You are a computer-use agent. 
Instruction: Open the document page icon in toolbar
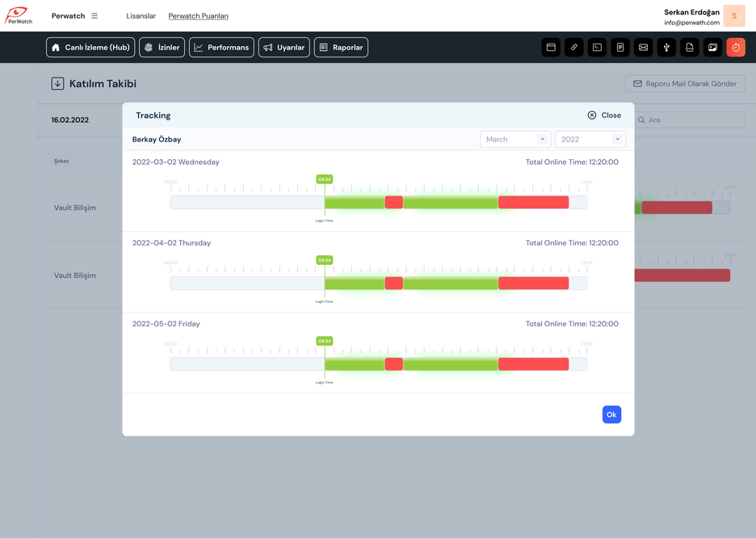pyautogui.click(x=620, y=47)
